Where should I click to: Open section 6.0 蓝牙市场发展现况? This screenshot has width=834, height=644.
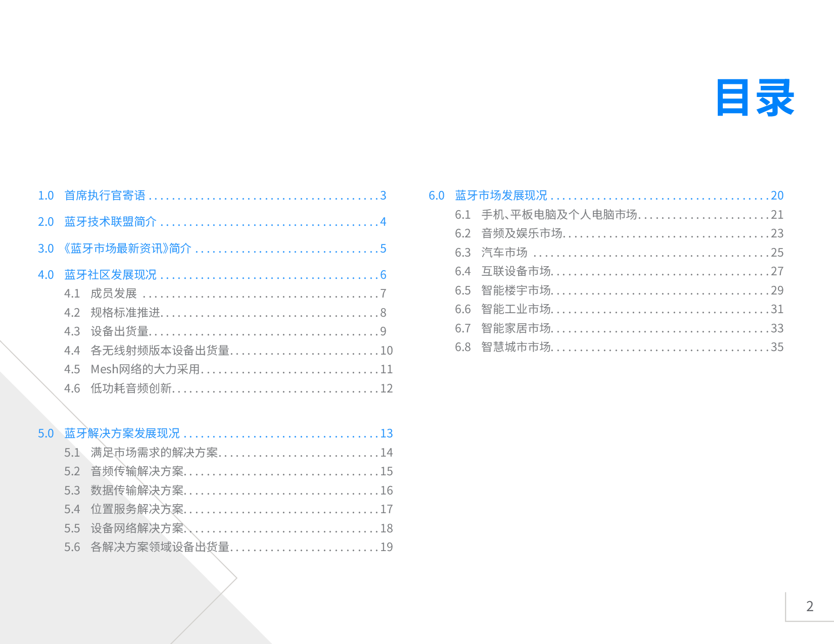click(x=606, y=195)
